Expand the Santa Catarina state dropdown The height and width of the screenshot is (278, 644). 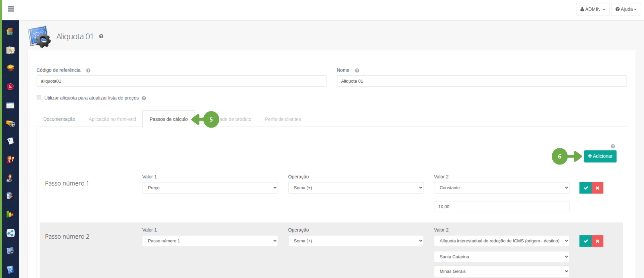coord(502,257)
